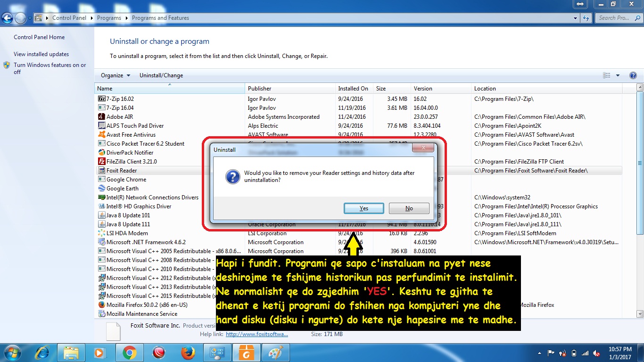Click the Forward navigation arrow
Viewport: 644px width, 362px height.
20,18
